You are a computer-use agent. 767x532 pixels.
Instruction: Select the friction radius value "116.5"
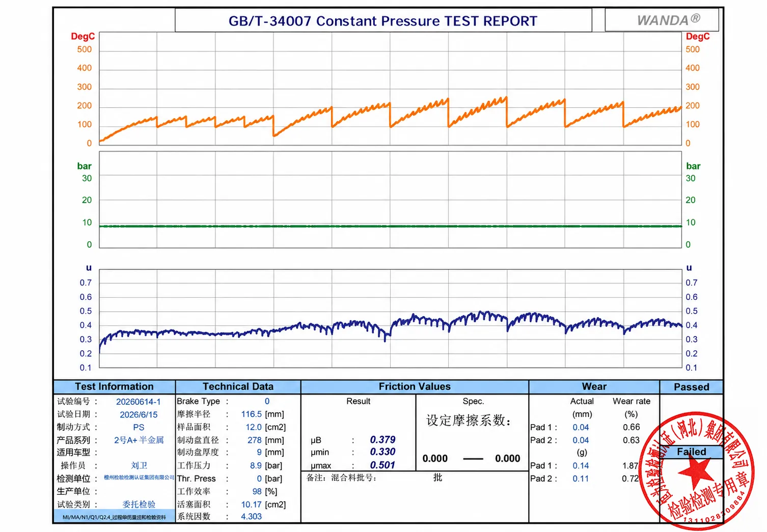point(251,414)
